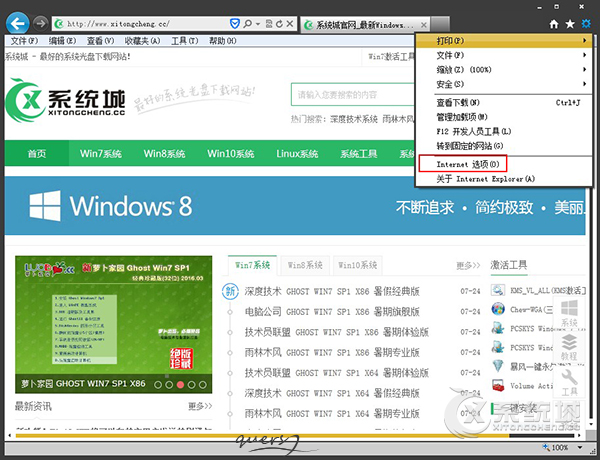The image size is (600, 460).
Task: Click the search magnifier icon in address bar
Action: point(248,24)
